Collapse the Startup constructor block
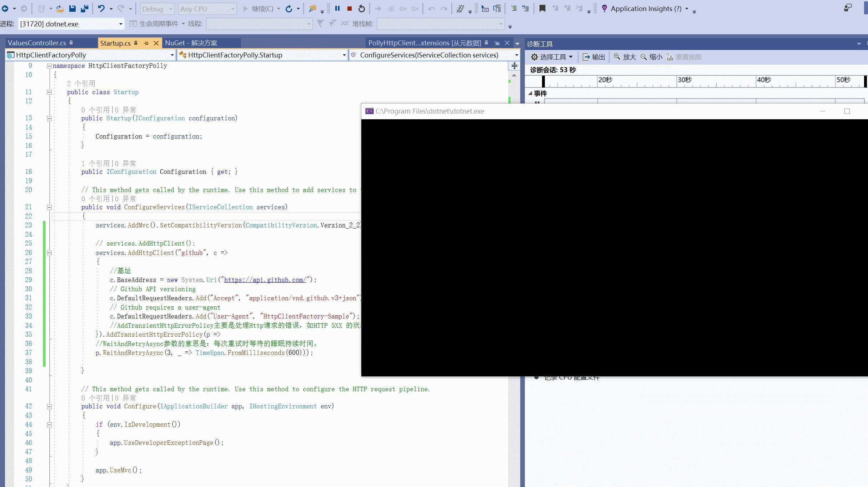 (x=49, y=118)
